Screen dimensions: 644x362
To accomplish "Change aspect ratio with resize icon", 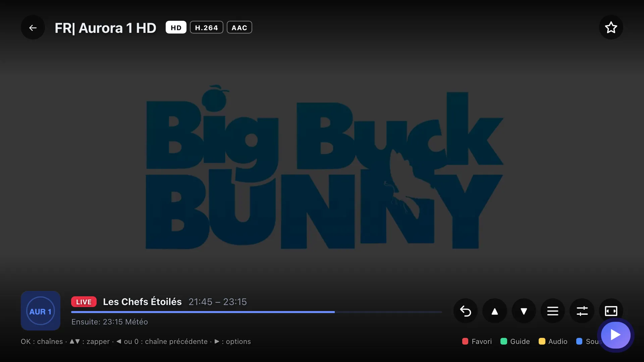I will (x=611, y=311).
